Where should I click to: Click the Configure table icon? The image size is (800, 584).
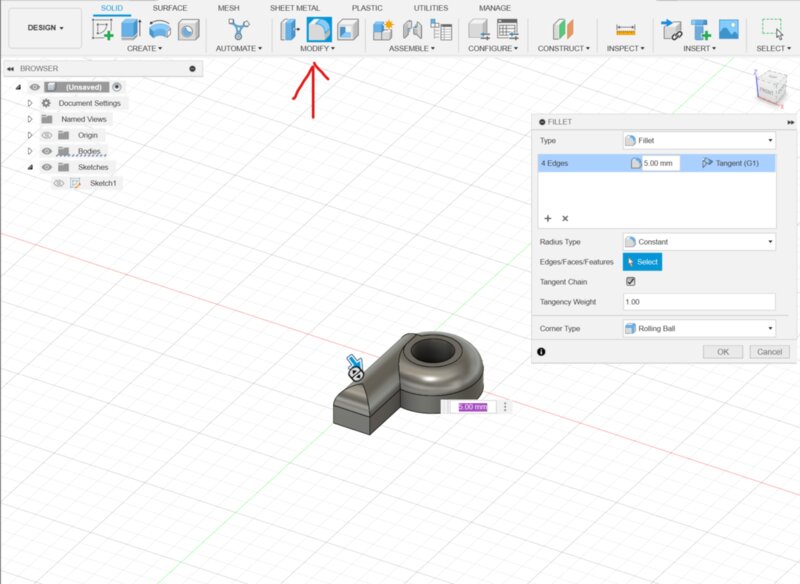508,29
